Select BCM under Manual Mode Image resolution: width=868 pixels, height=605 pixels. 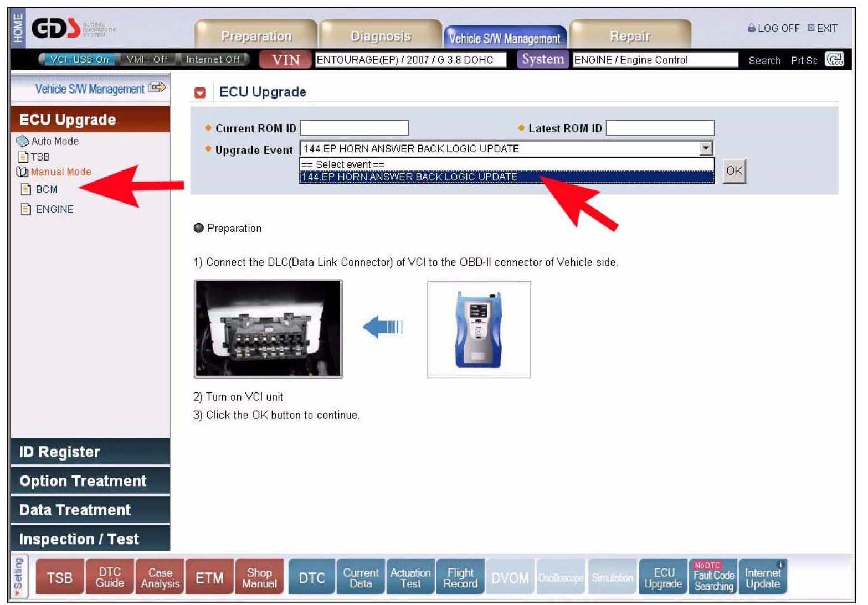pyautogui.click(x=46, y=189)
